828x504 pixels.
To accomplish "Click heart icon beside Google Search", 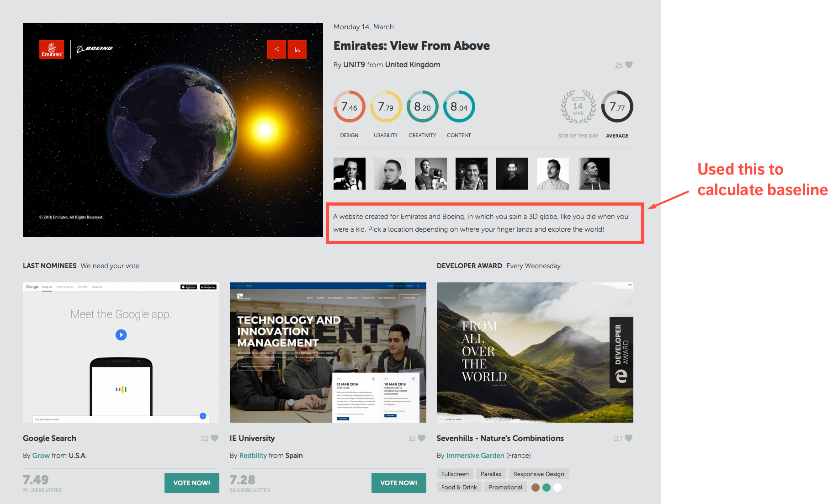I will (215, 438).
